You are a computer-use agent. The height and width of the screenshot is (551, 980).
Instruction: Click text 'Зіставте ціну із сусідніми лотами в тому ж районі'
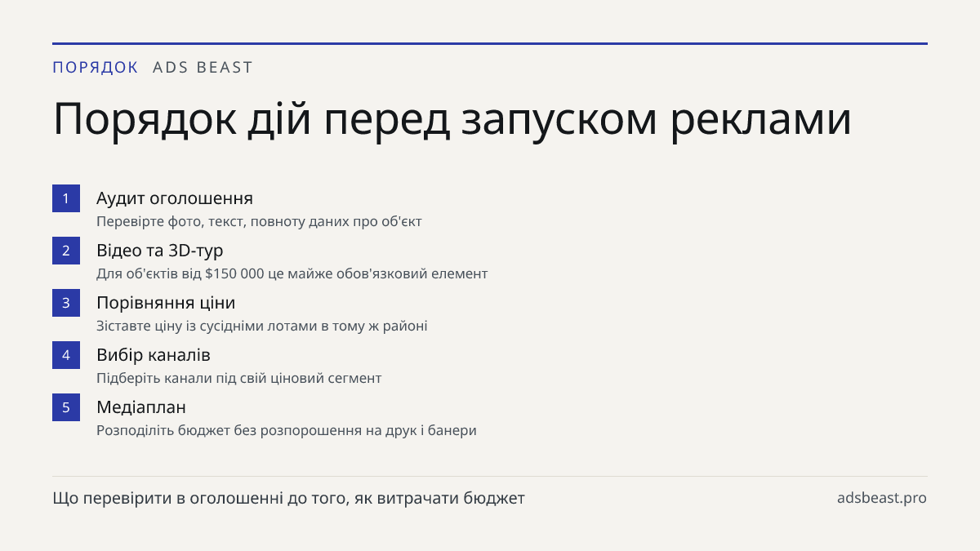point(262,326)
